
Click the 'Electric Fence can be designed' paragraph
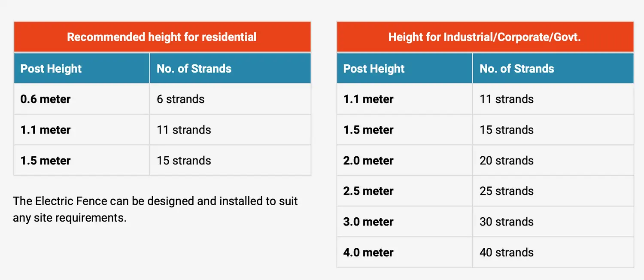tap(155, 209)
